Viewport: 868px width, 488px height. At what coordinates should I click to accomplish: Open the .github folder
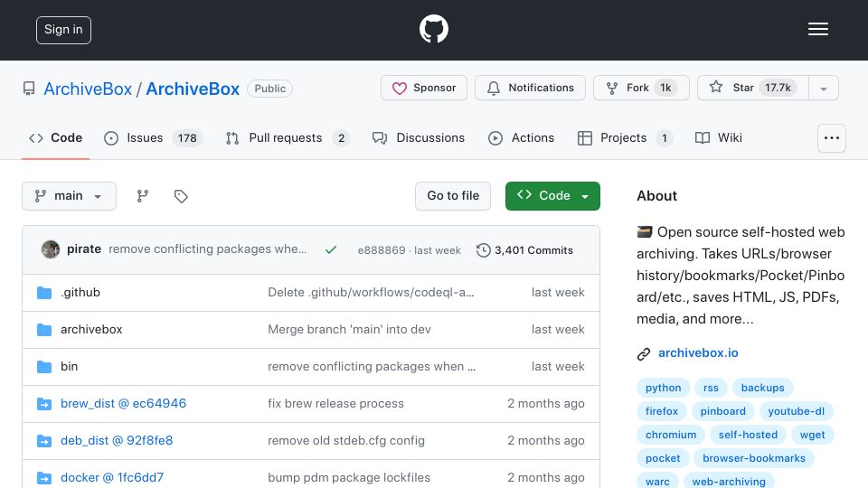(80, 292)
